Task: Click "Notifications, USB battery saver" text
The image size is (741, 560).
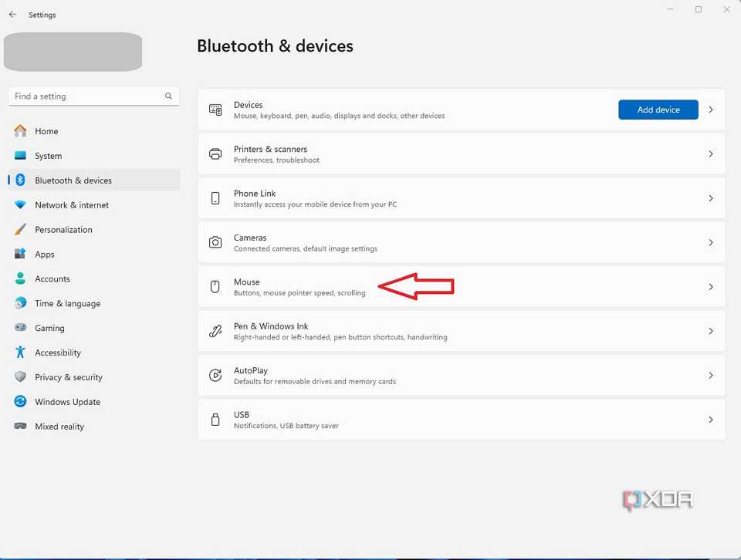Action: point(286,426)
